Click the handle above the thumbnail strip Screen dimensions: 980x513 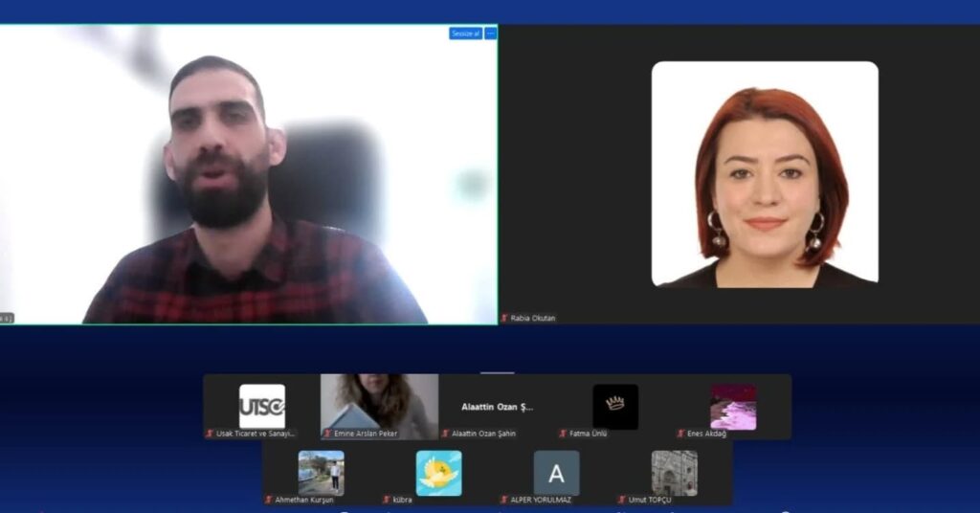coord(497,372)
